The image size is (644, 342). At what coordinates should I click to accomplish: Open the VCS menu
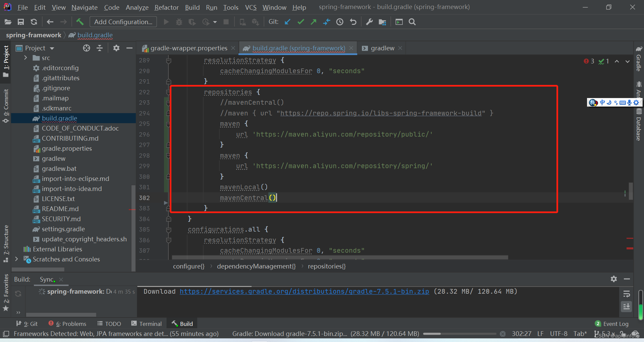click(x=251, y=7)
